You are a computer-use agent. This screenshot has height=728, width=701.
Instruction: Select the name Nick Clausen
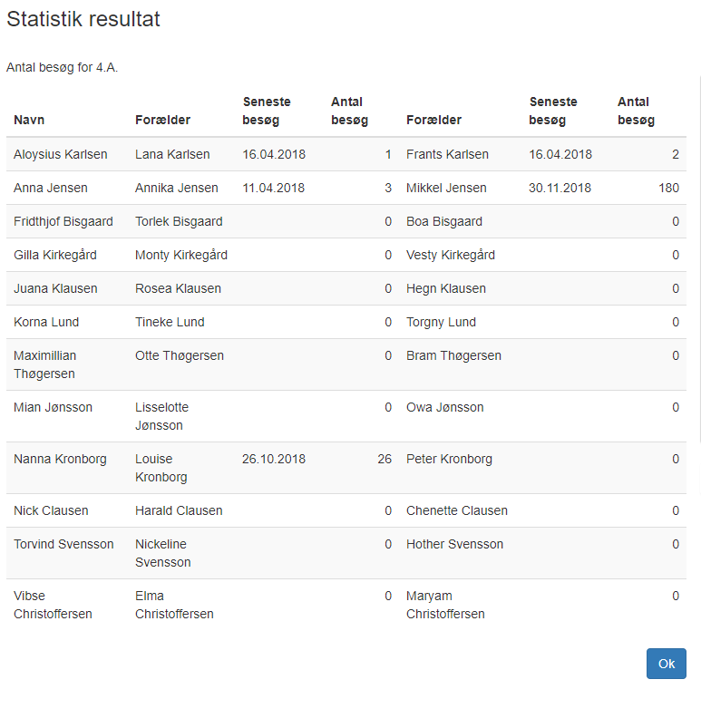(51, 510)
